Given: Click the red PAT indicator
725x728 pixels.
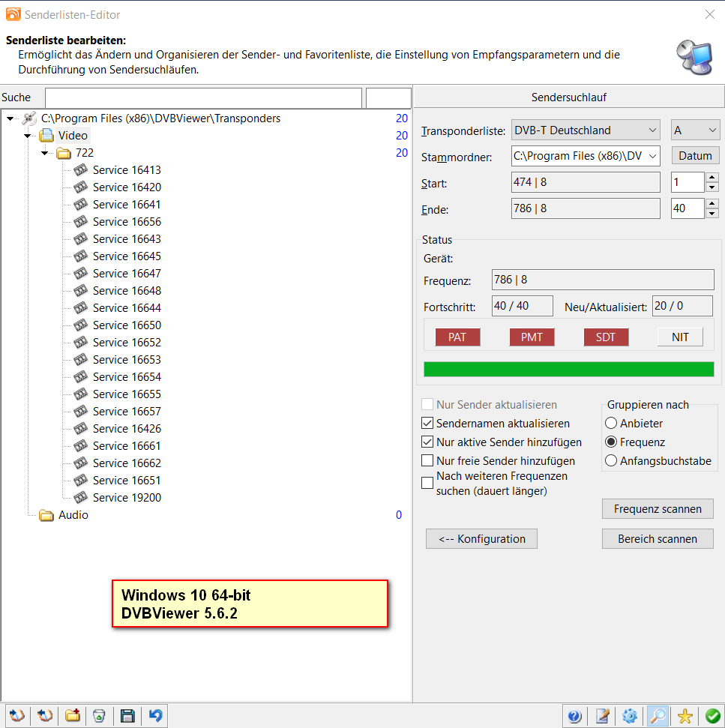Looking at the screenshot, I should coord(457,337).
